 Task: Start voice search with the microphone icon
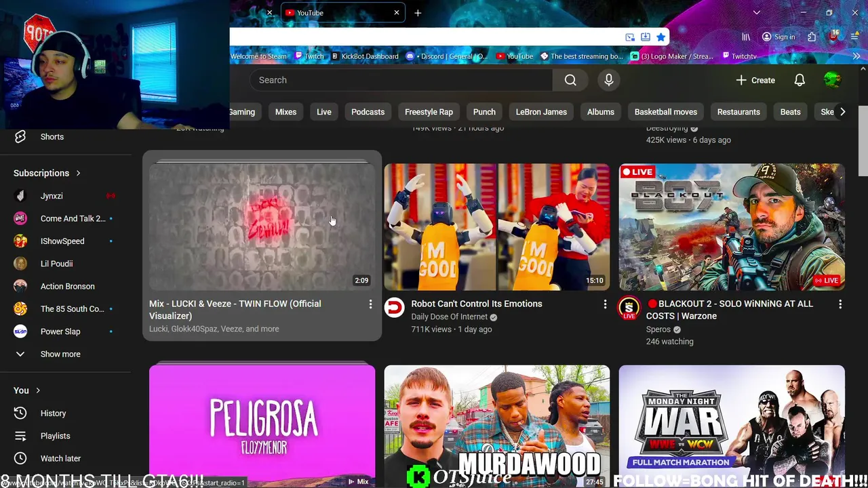[x=609, y=80]
